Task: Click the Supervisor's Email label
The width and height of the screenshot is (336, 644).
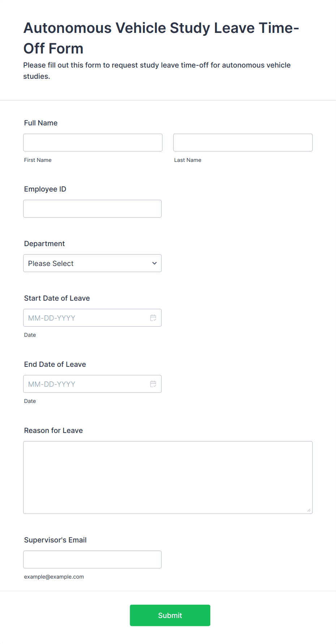Action: coord(55,540)
